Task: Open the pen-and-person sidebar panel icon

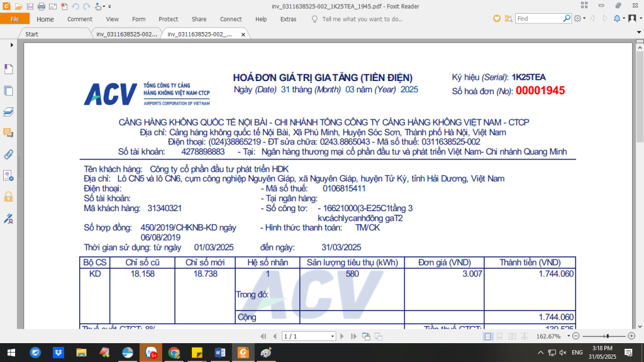Action: (x=8, y=218)
